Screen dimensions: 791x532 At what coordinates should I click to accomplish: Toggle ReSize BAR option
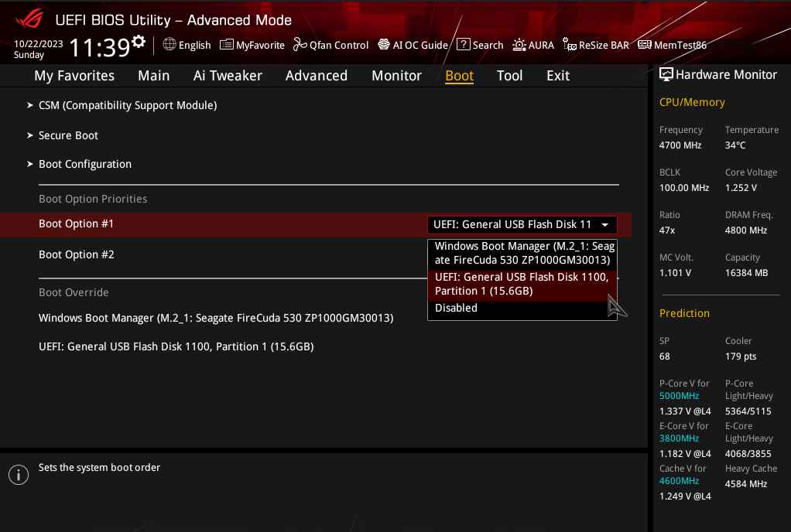coord(596,45)
